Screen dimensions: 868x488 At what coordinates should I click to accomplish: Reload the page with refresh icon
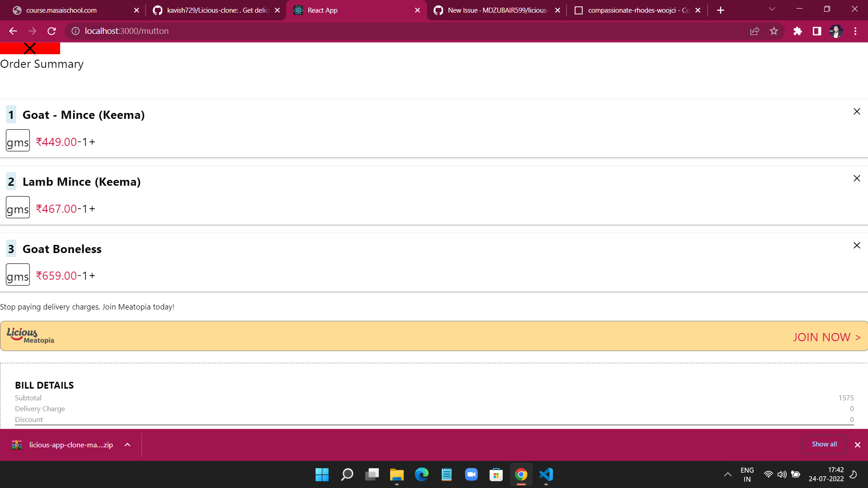52,31
